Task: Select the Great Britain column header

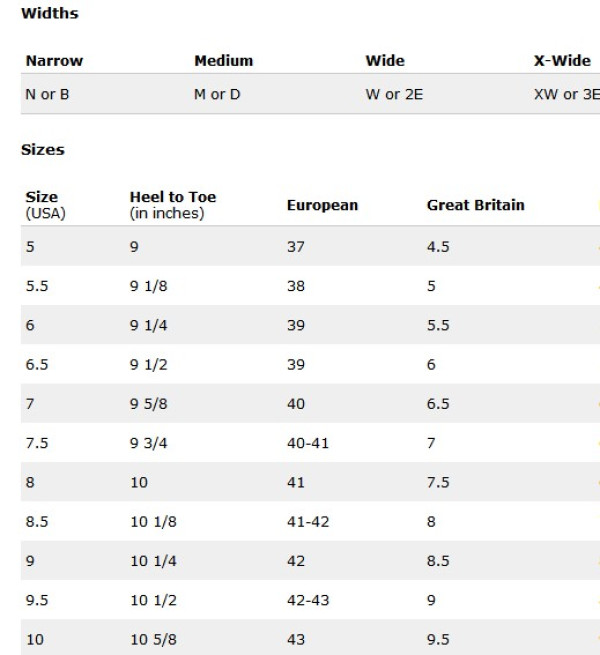Action: (x=475, y=205)
